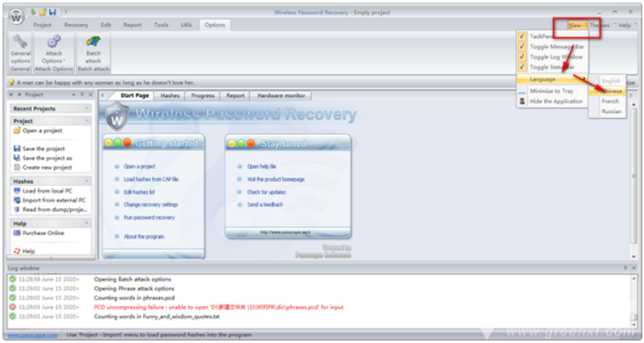
Task: Uncheck the TaskPane option in View menu
Action: tap(522, 36)
